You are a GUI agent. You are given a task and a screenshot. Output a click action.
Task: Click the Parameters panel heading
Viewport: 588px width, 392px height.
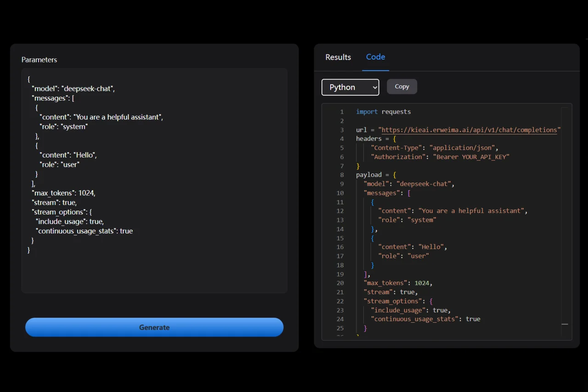point(39,59)
